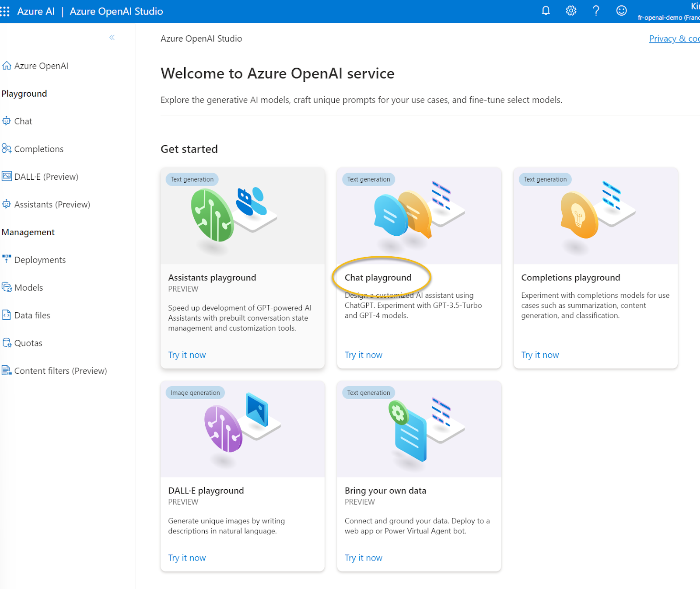Click Try it now for DALL·E playground

pos(187,558)
